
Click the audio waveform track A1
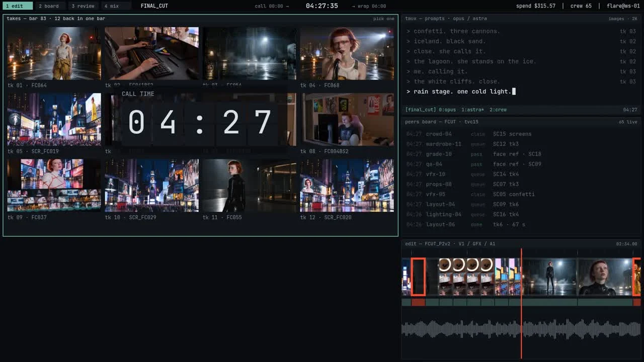[521, 329]
